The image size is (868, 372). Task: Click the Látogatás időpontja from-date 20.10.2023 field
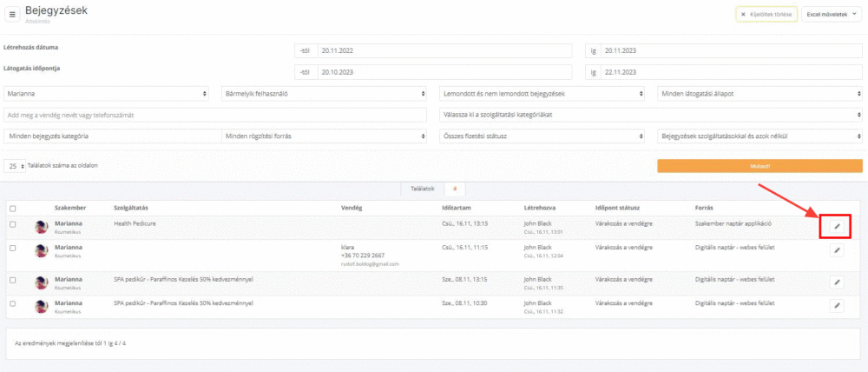coord(444,72)
